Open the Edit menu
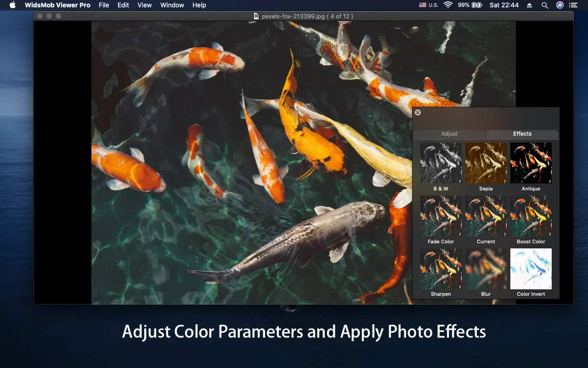Image resolution: width=588 pixels, height=368 pixels. pyautogui.click(x=123, y=5)
